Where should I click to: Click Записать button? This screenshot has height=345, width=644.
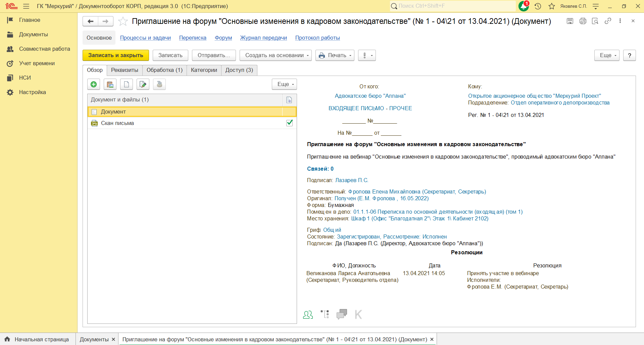170,55
